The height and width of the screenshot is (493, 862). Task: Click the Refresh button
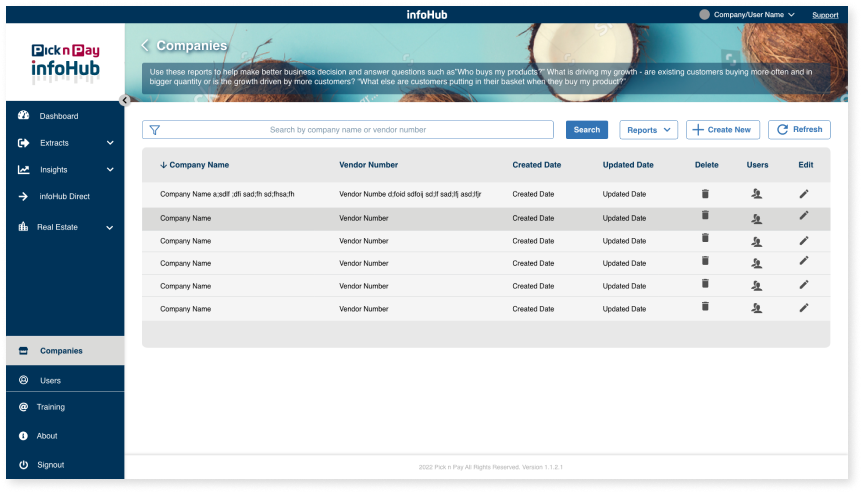[x=799, y=130]
